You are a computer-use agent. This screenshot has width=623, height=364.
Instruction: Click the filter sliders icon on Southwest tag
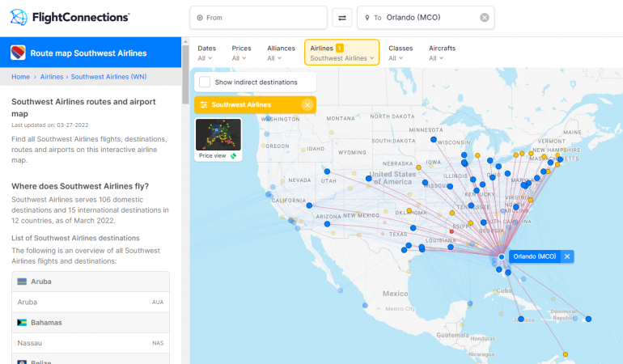[x=203, y=105]
